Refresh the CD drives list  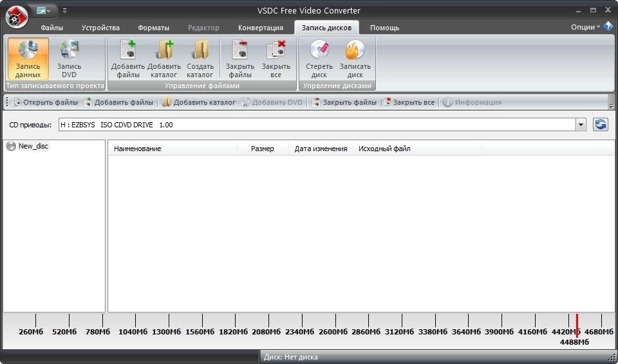(600, 125)
